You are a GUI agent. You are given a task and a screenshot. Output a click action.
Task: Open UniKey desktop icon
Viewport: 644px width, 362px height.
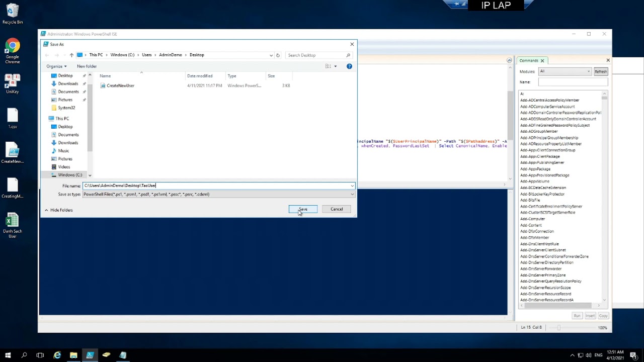(13, 84)
